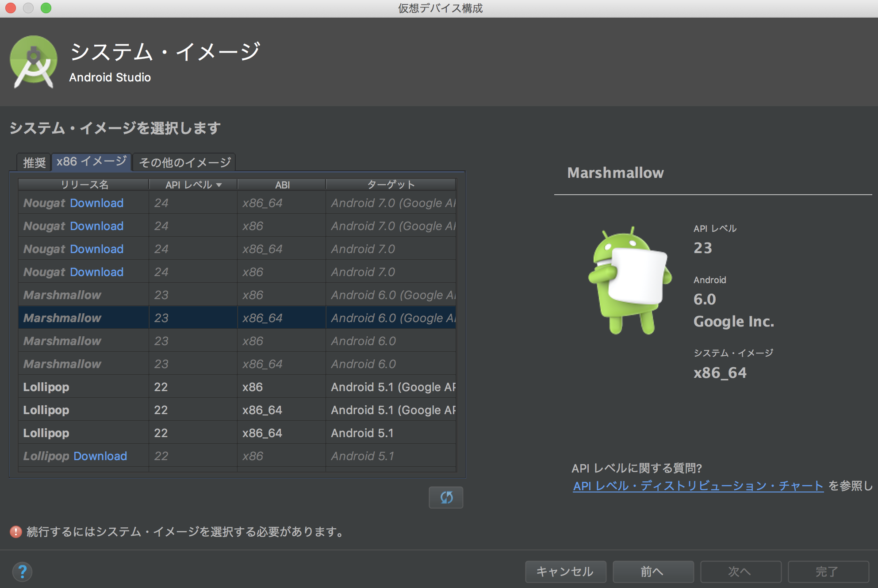Viewport: 878px width, 588px height.
Task: Download the first Nougat x86_64 image
Action: pos(97,203)
